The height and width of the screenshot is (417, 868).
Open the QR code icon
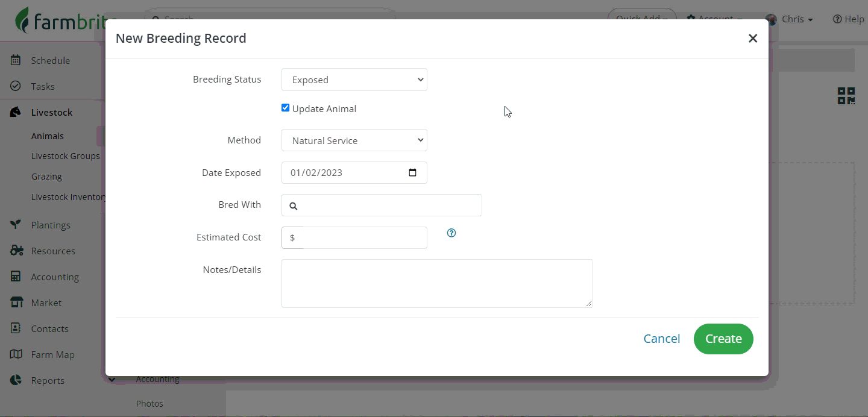[846, 96]
